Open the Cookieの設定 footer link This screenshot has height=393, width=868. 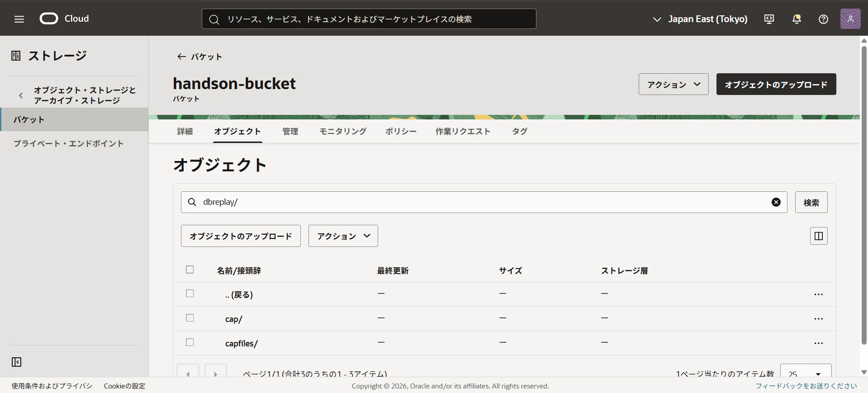125,386
